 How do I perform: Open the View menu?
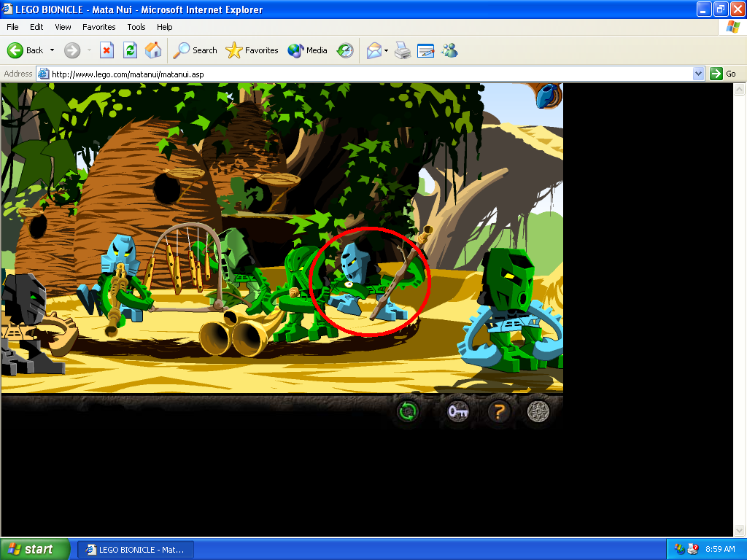click(x=63, y=27)
